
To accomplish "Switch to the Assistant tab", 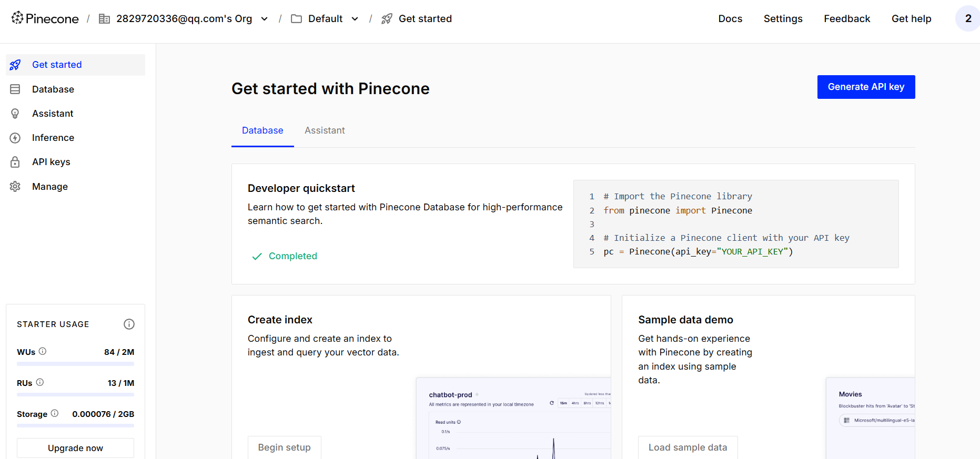I will [x=325, y=130].
